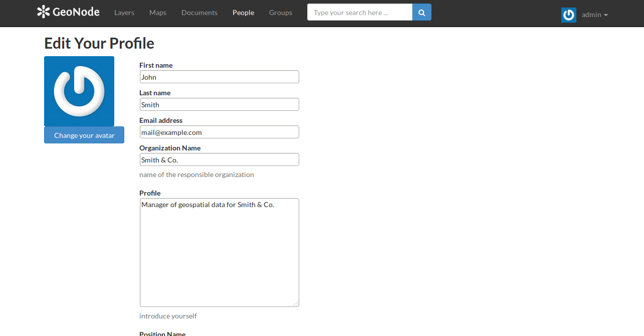Click the GeoNode logo in navbar

pyautogui.click(x=68, y=12)
